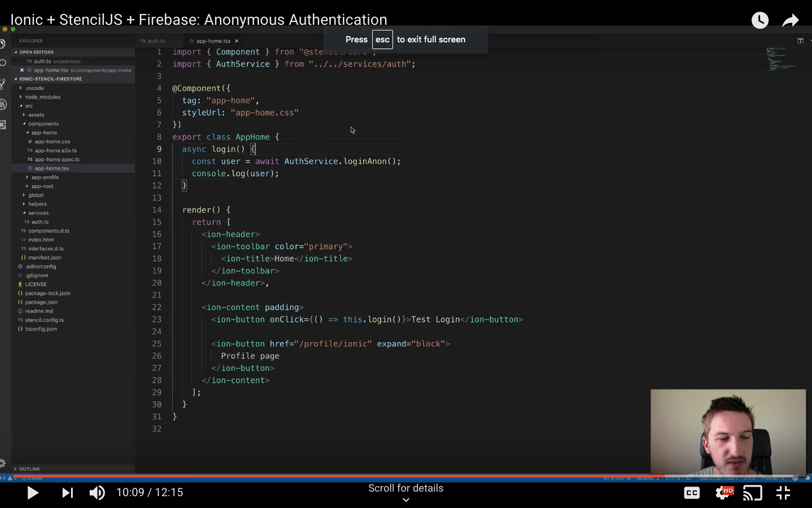Exit full screen mode
The image size is (812, 508).
point(783,493)
